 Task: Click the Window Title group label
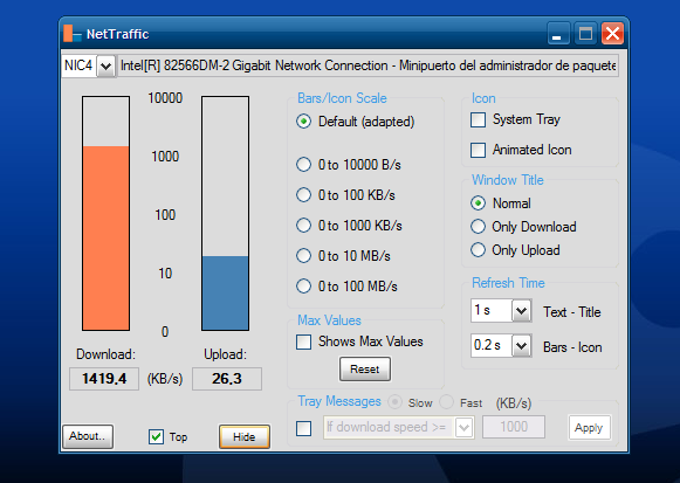click(x=507, y=179)
